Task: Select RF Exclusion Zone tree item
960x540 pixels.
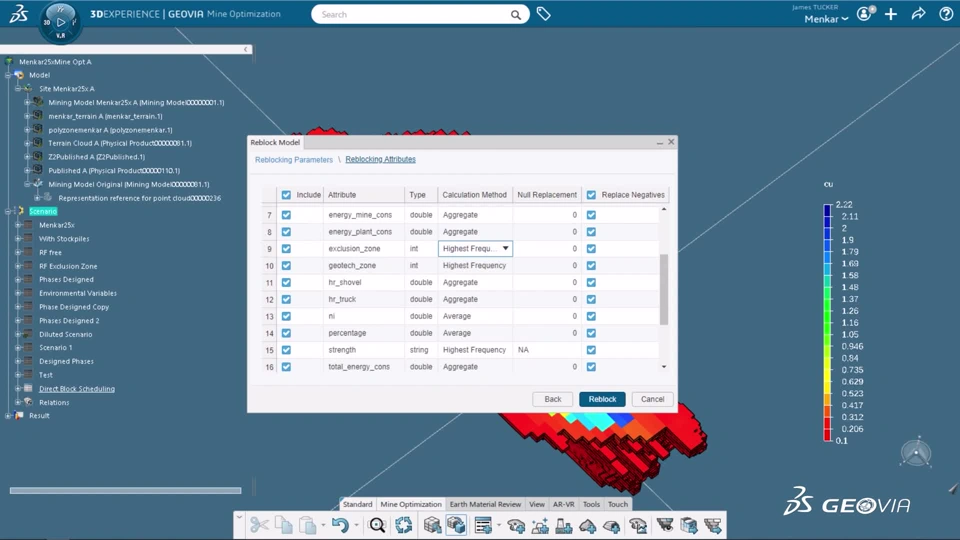Action: pyautogui.click(x=68, y=266)
